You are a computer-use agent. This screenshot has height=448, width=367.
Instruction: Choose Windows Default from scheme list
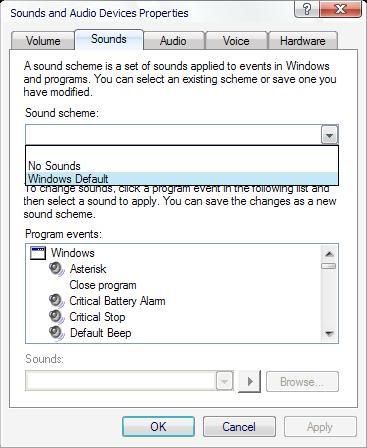pos(182,179)
